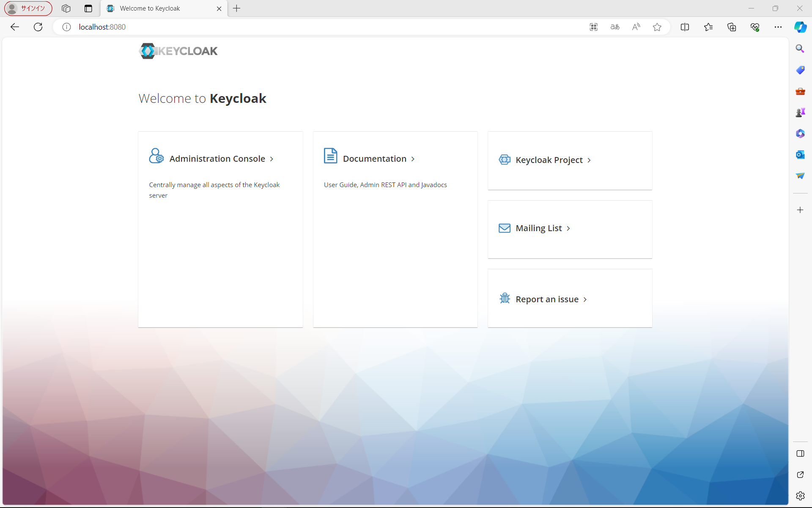This screenshot has width=812, height=508.
Task: Open Collections from the toolbar
Action: point(732,27)
